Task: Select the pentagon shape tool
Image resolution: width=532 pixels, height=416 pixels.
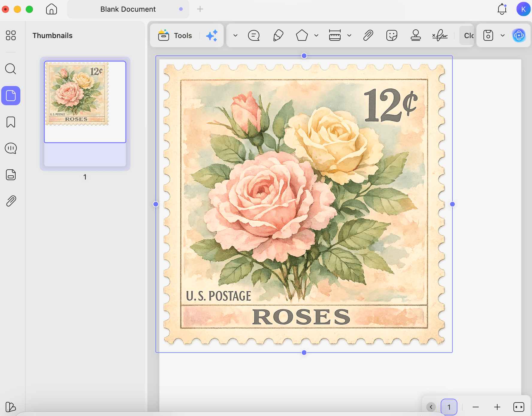Action: coord(302,36)
